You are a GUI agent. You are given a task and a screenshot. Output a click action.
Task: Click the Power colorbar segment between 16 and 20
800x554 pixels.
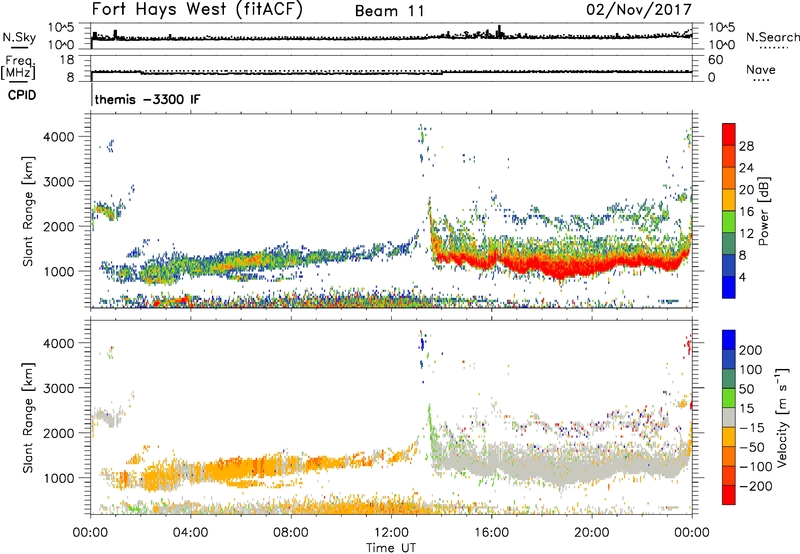click(729, 200)
